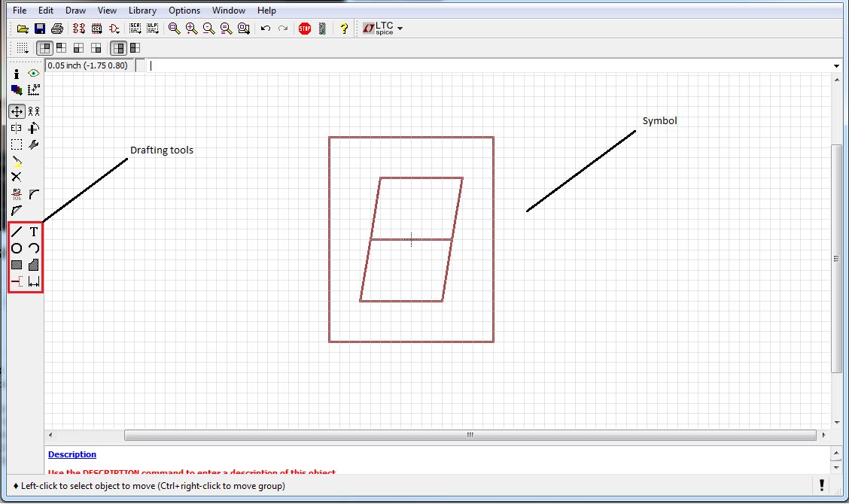Click the eye visibility icon
Viewport: 849px width, 504px height.
point(34,73)
